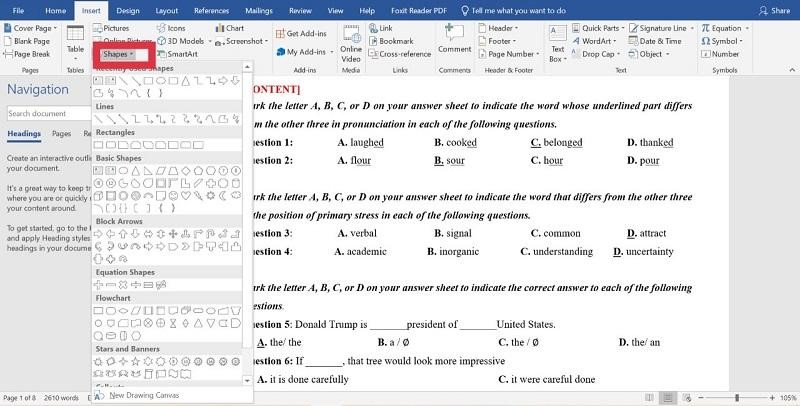Screen dimensions: 800x406
Task: Select the moon shape
Action: (223, 196)
